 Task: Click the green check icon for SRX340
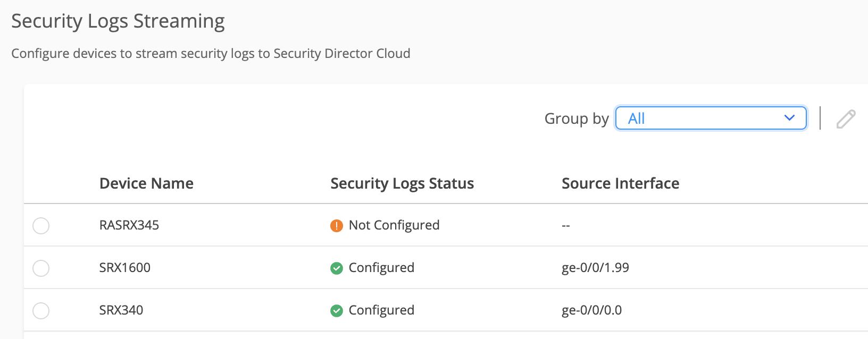tap(337, 311)
